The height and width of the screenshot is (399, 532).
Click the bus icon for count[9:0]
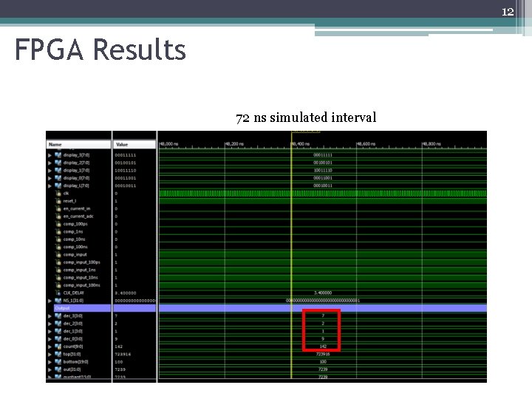(58, 347)
